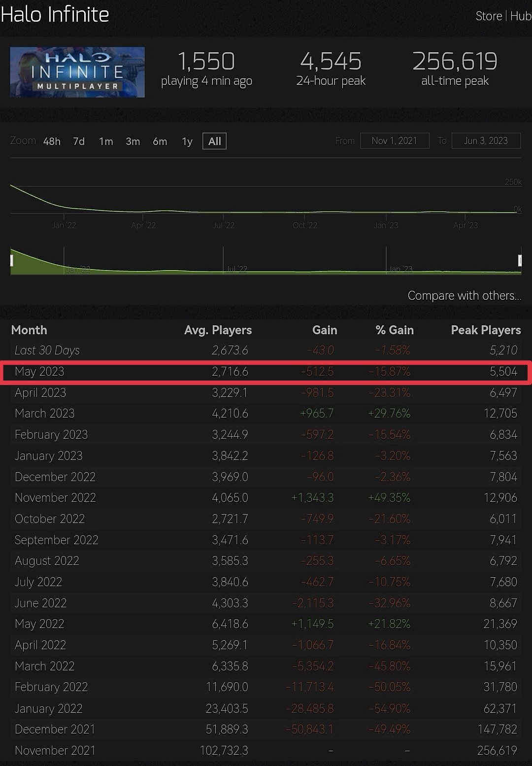Click the +21.82% gain percentage
This screenshot has height=766, width=532.
pyautogui.click(x=389, y=624)
